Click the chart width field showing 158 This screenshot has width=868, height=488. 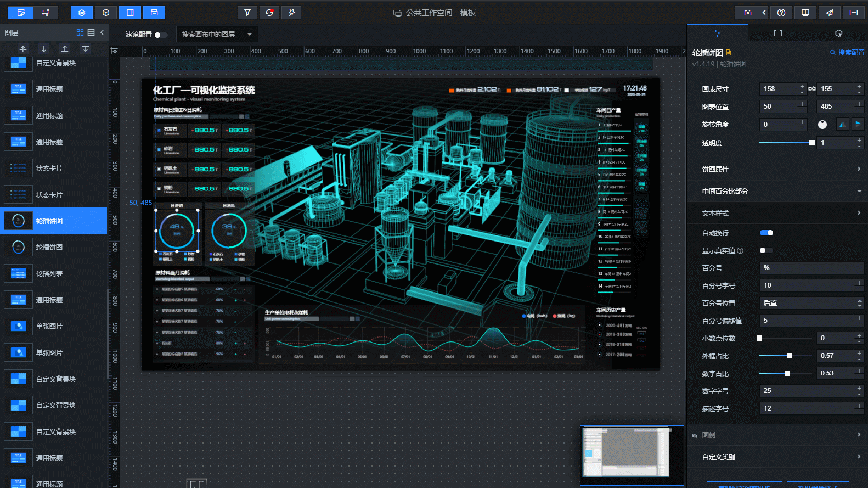[778, 89]
